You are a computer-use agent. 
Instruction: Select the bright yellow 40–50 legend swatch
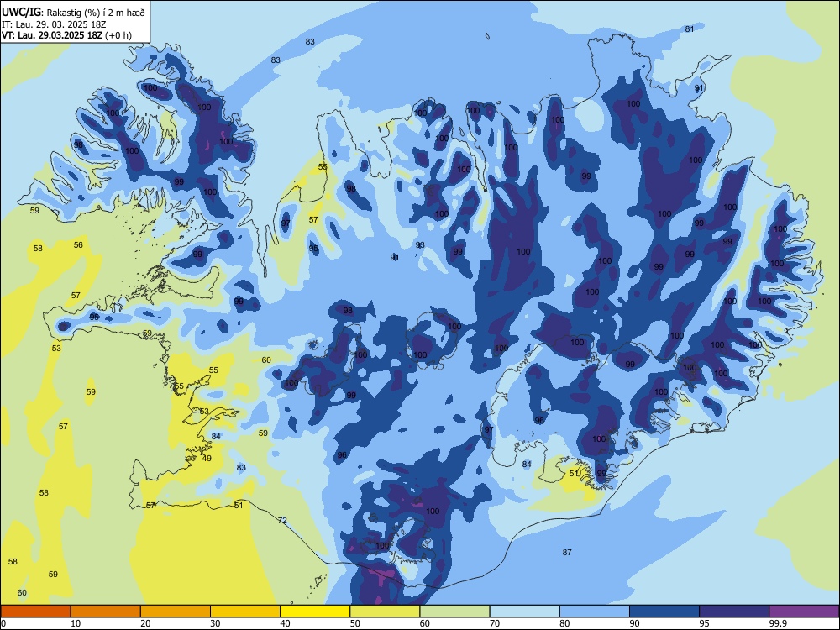(315, 612)
